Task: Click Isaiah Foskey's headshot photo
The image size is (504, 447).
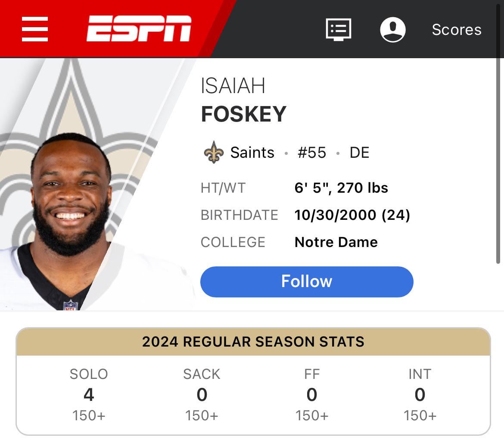Action: click(x=71, y=198)
